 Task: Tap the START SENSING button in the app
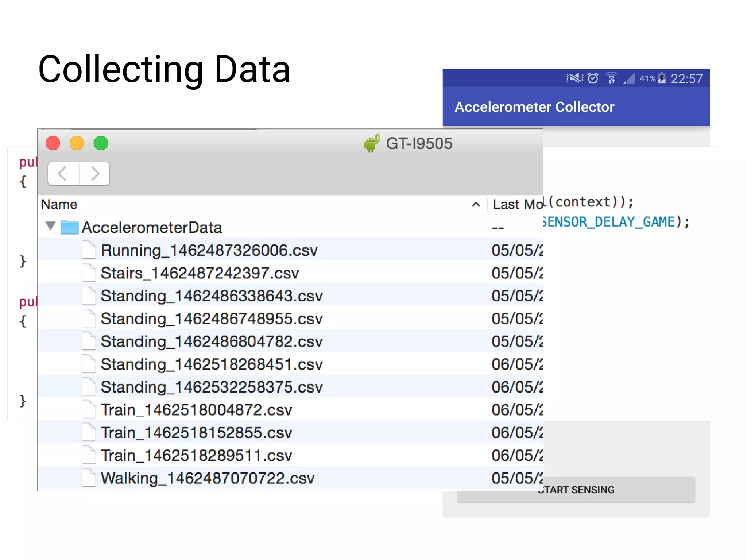point(576,490)
